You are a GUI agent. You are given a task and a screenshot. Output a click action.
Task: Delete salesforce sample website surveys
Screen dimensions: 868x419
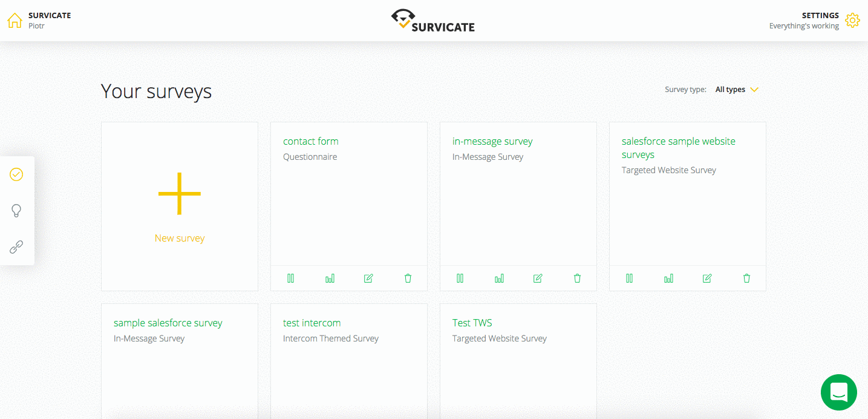pos(746,279)
